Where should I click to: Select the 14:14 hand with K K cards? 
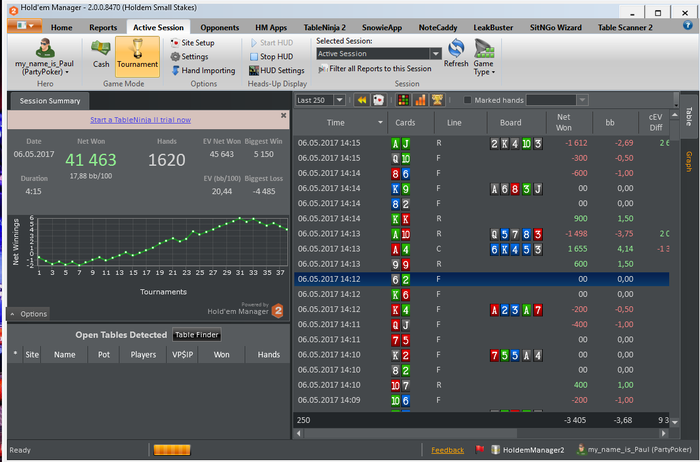tap(481, 218)
